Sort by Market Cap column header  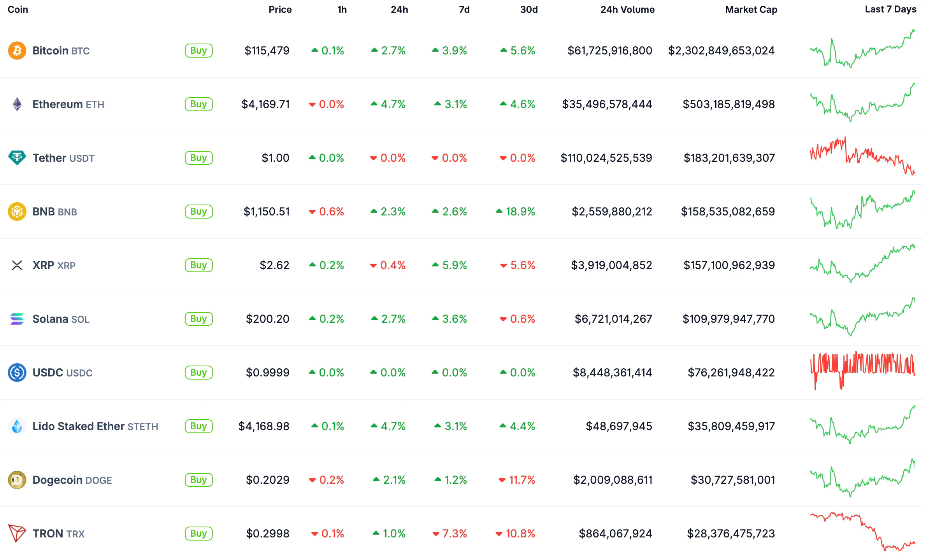[751, 10]
